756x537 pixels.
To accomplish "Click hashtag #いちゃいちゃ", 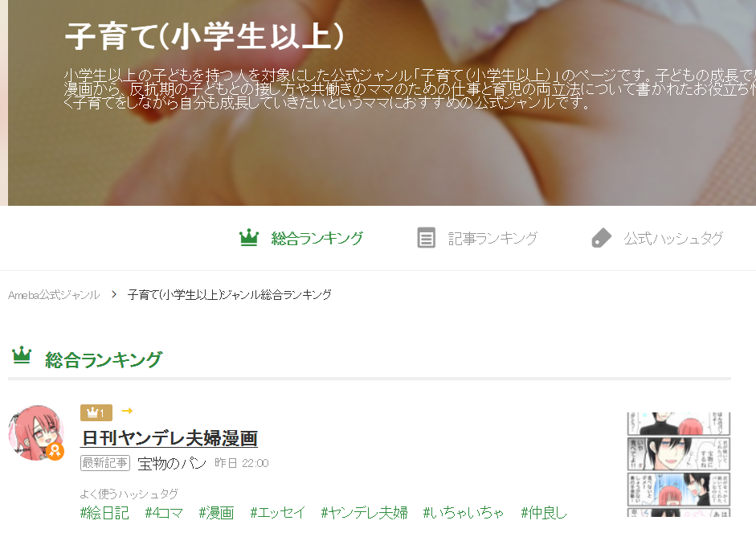I will point(464,512).
